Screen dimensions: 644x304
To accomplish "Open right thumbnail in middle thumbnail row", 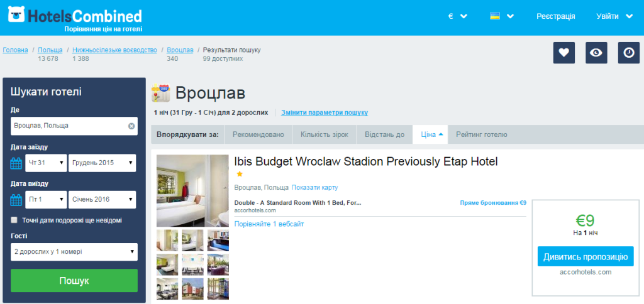I will [218, 264].
